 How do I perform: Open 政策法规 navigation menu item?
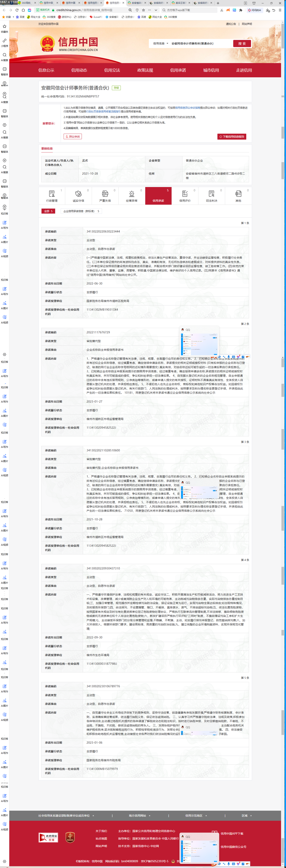tap(145, 70)
